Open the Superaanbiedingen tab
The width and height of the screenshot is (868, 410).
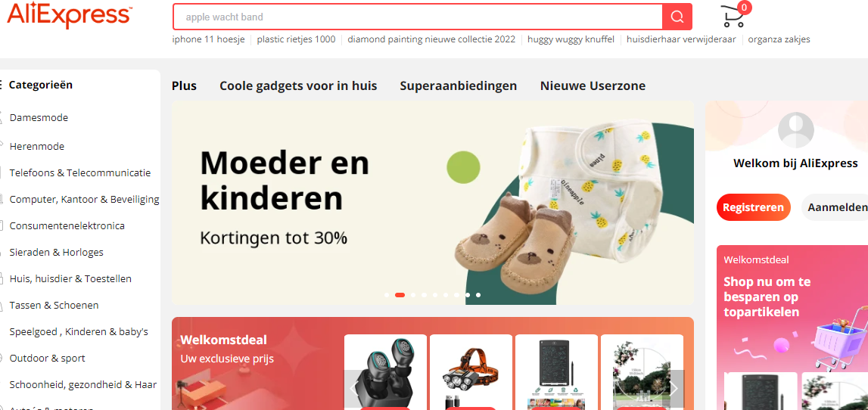coord(459,85)
